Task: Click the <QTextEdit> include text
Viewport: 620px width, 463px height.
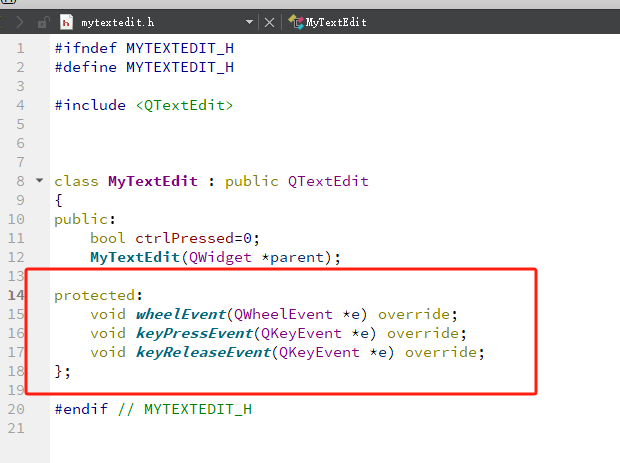Action: [x=184, y=106]
